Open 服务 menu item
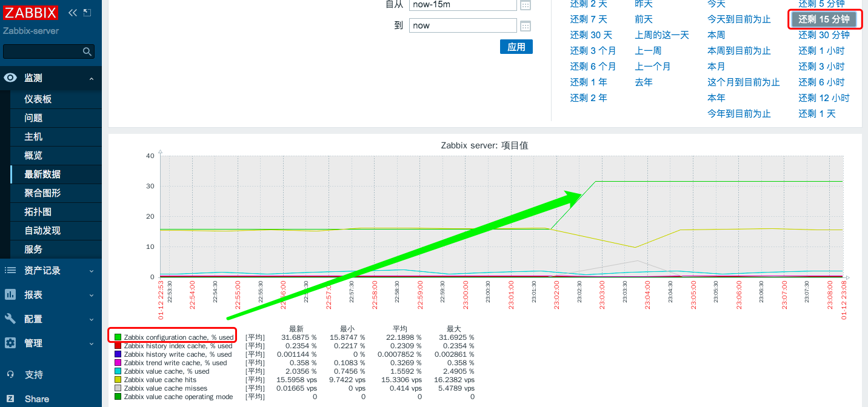Image resolution: width=868 pixels, height=407 pixels. pos(33,250)
